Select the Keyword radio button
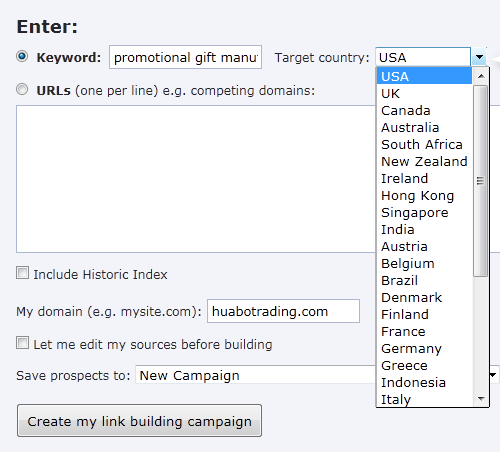The image size is (500, 452). point(22,56)
